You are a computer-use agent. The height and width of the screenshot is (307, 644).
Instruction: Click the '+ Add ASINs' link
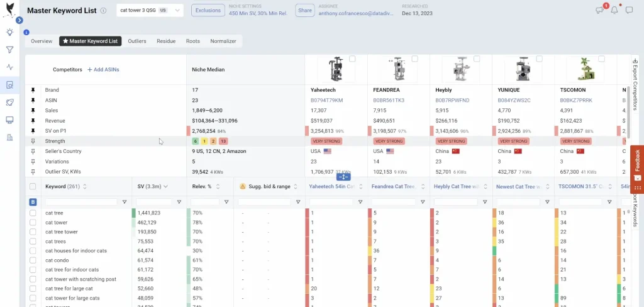click(x=103, y=69)
